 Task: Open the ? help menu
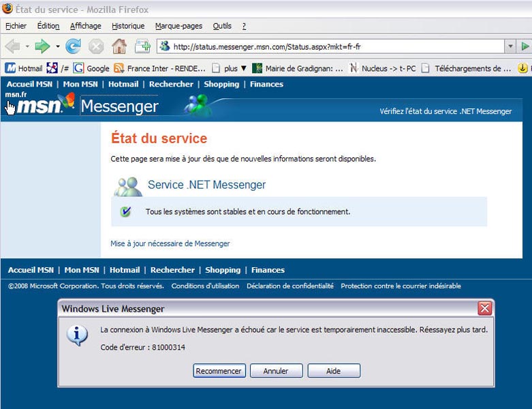244,26
